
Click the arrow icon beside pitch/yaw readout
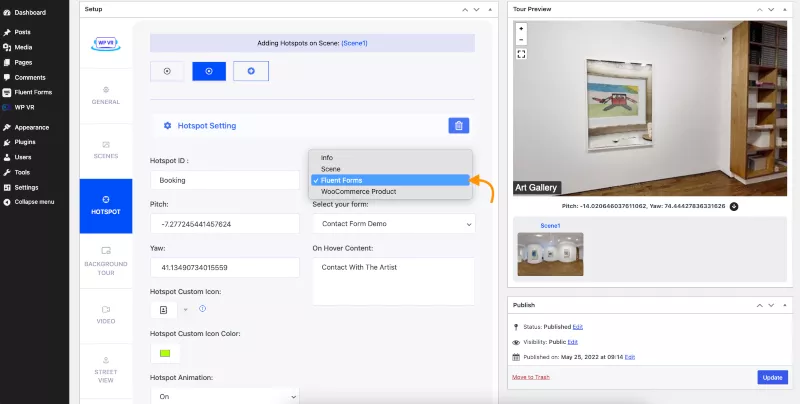coord(734,207)
